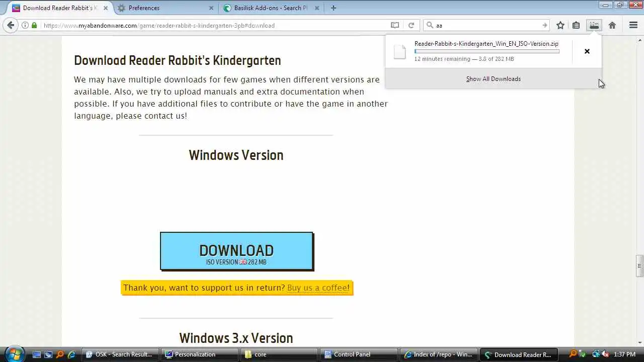
Task: View the green padlock security details
Action: 34,25
